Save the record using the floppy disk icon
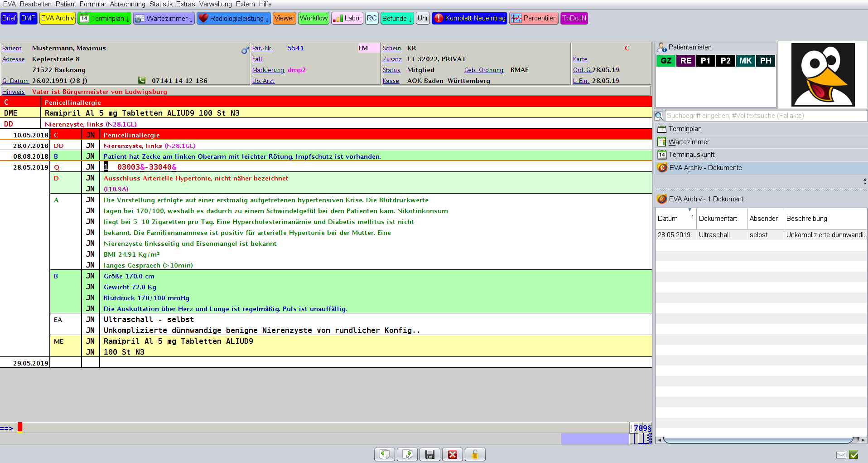 coord(429,454)
